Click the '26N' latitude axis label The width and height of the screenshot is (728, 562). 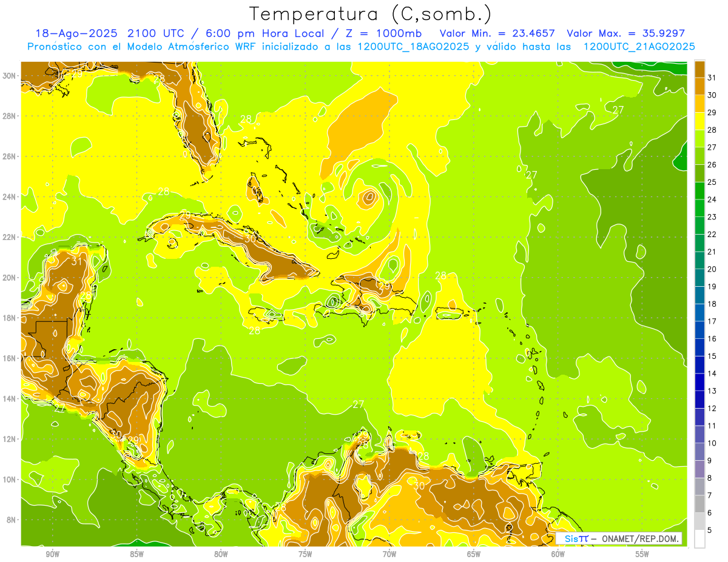click(x=9, y=156)
